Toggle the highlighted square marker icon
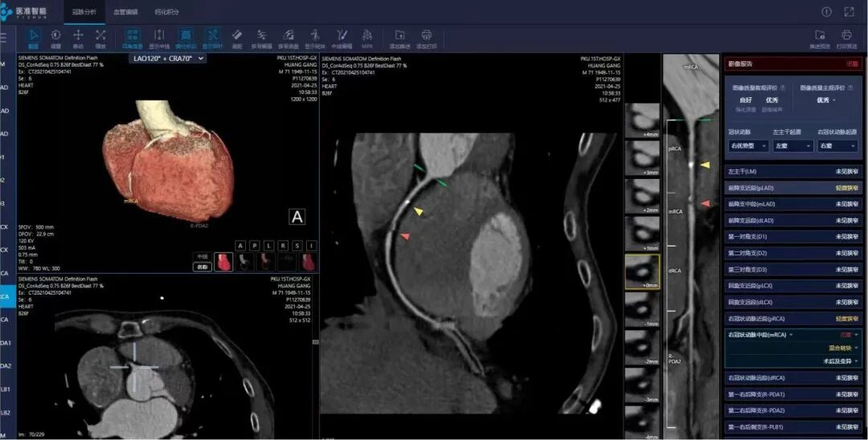This screenshot has height=440, width=868. (x=186, y=39)
